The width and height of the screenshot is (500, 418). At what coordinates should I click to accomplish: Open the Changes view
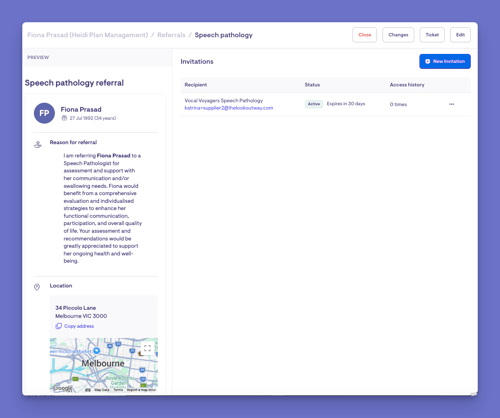(x=398, y=35)
